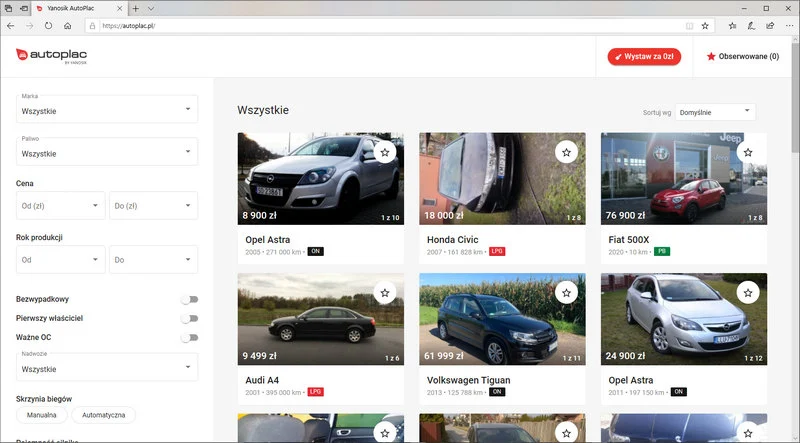Reload the page with the refresh icon
800x443 pixels.
point(48,26)
